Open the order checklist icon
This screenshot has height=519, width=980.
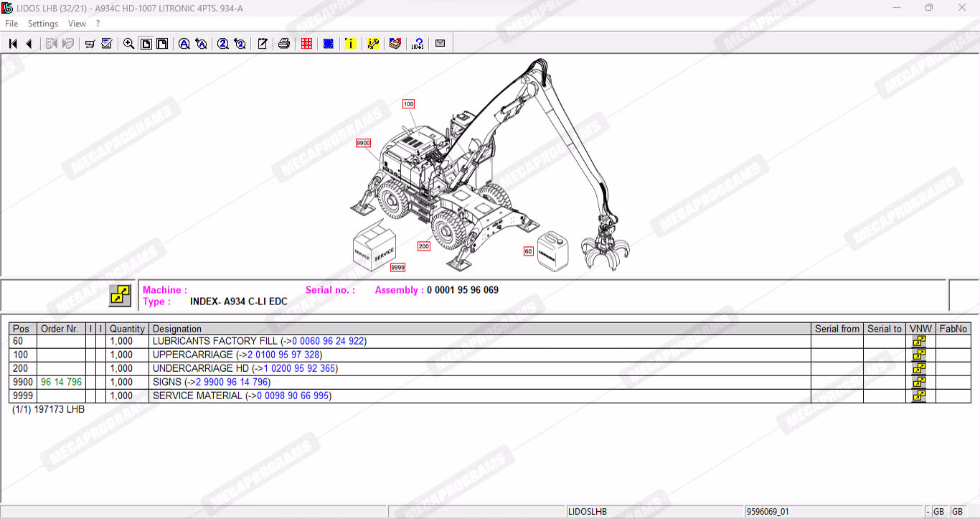pos(107,44)
